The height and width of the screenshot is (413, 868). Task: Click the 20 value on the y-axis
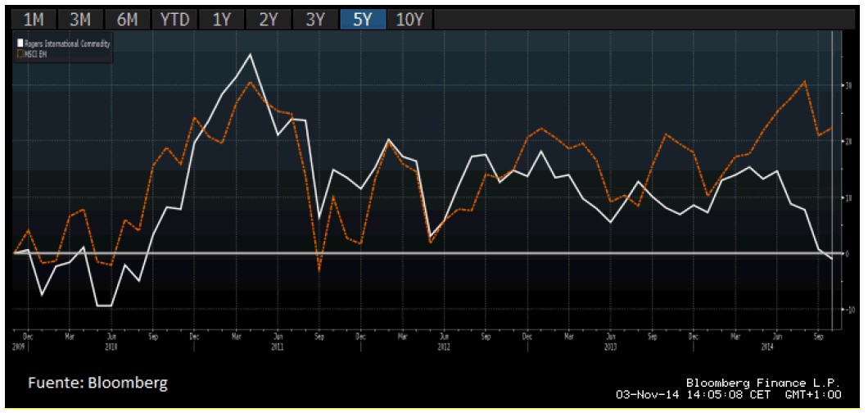847,141
